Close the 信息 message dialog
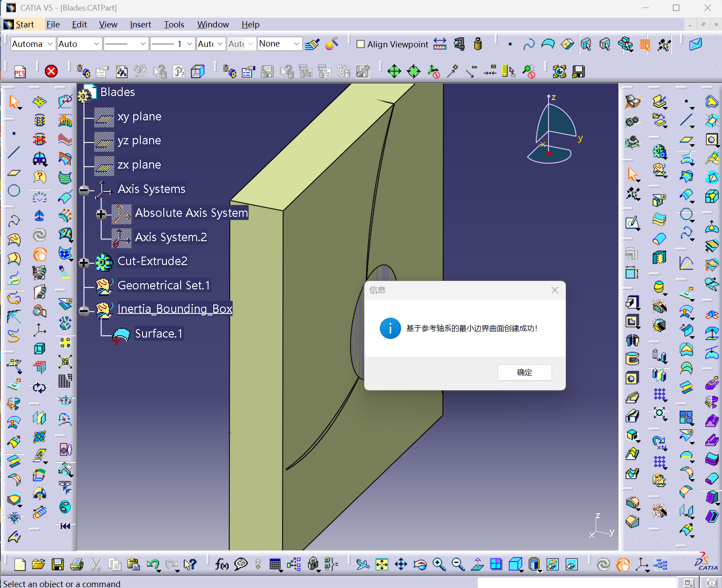Screen dimensions: 722x588 [x=555, y=290]
